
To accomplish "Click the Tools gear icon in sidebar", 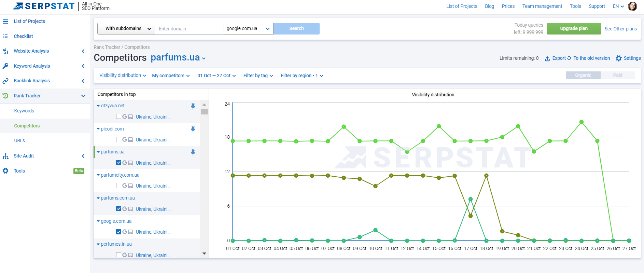I will pyautogui.click(x=5, y=171).
